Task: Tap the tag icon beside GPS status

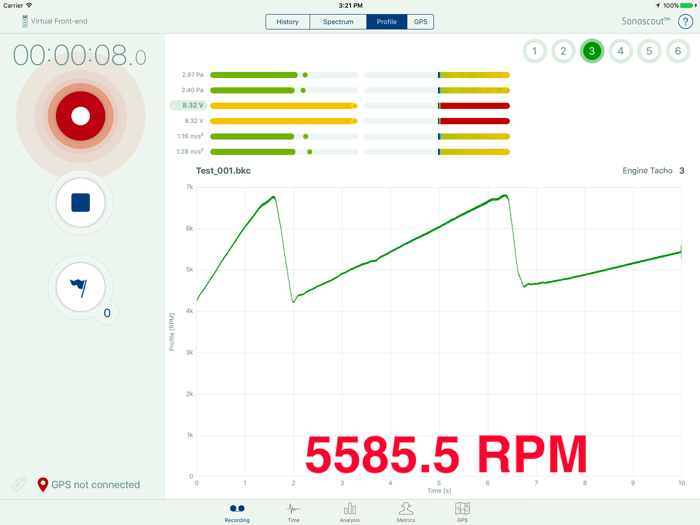Action: [18, 484]
